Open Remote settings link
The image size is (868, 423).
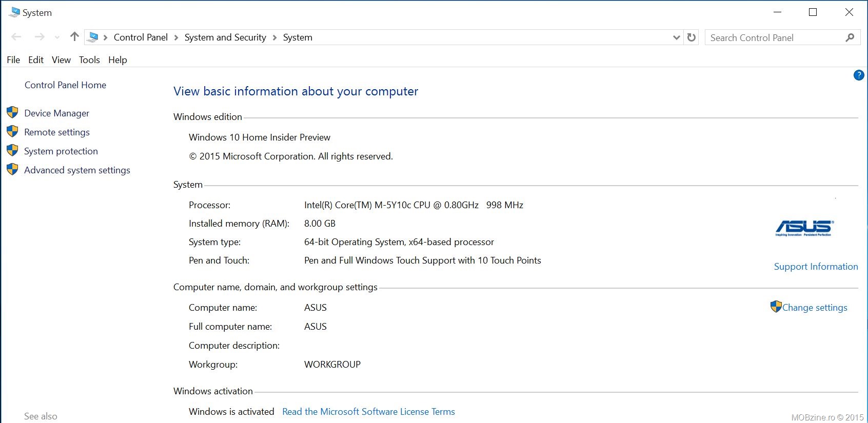pyautogui.click(x=57, y=132)
